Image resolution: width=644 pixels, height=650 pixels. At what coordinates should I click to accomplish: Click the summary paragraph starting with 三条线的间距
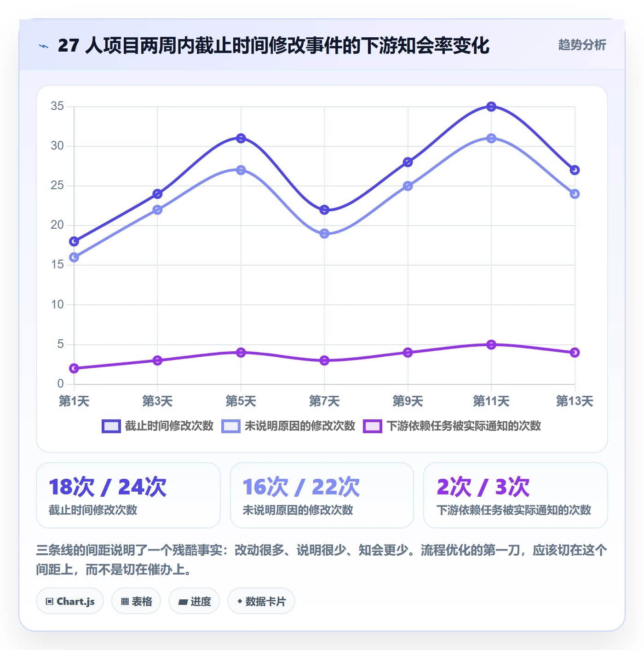coord(322,560)
